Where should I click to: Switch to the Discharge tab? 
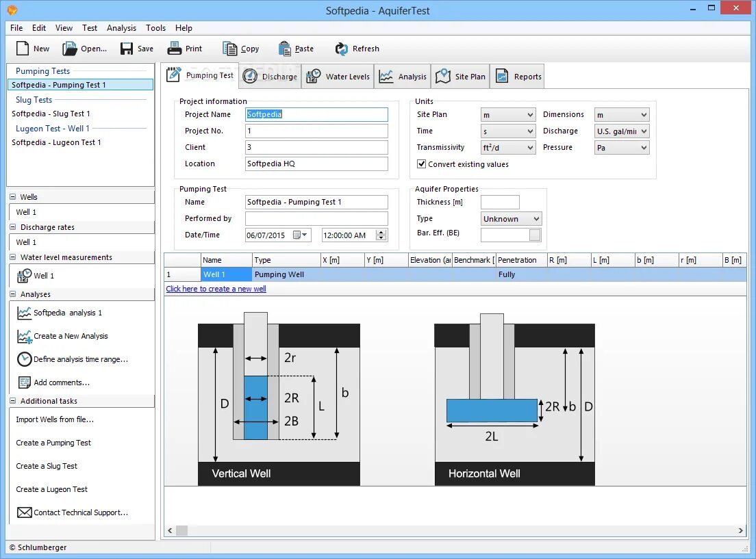[x=270, y=76]
